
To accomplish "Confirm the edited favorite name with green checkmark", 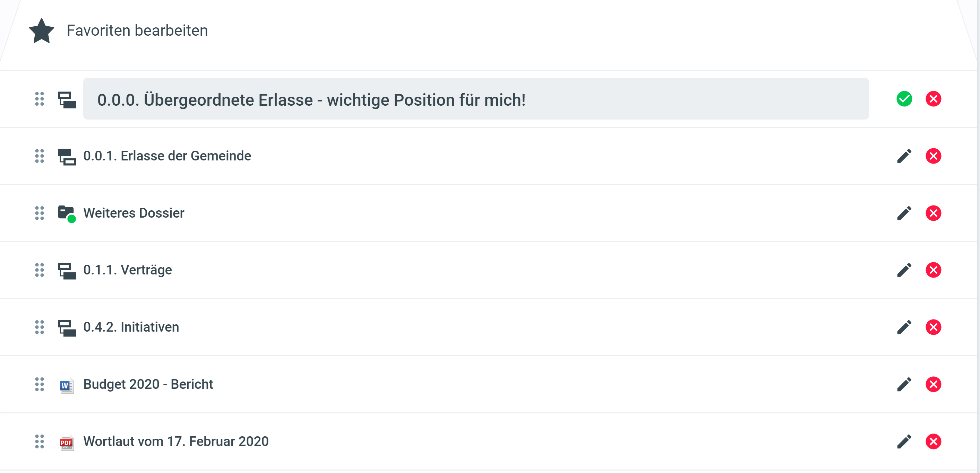I will tap(904, 99).
